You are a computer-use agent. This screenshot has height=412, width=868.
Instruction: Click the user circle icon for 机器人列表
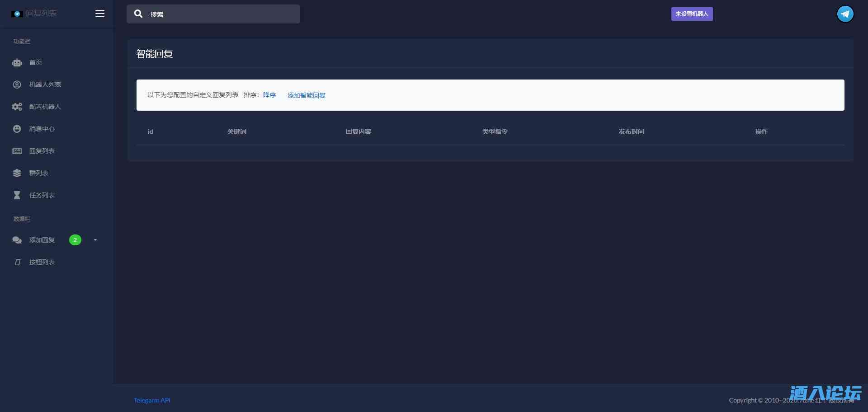pos(17,84)
